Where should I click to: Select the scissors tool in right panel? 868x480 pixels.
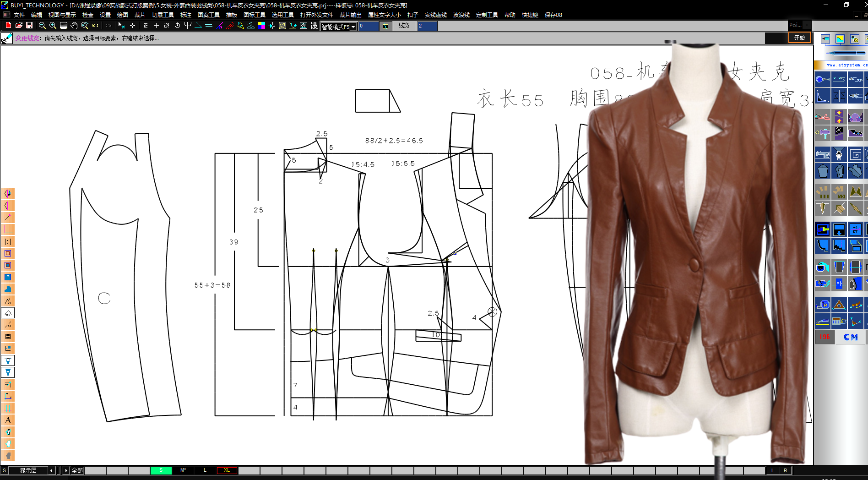click(822, 116)
